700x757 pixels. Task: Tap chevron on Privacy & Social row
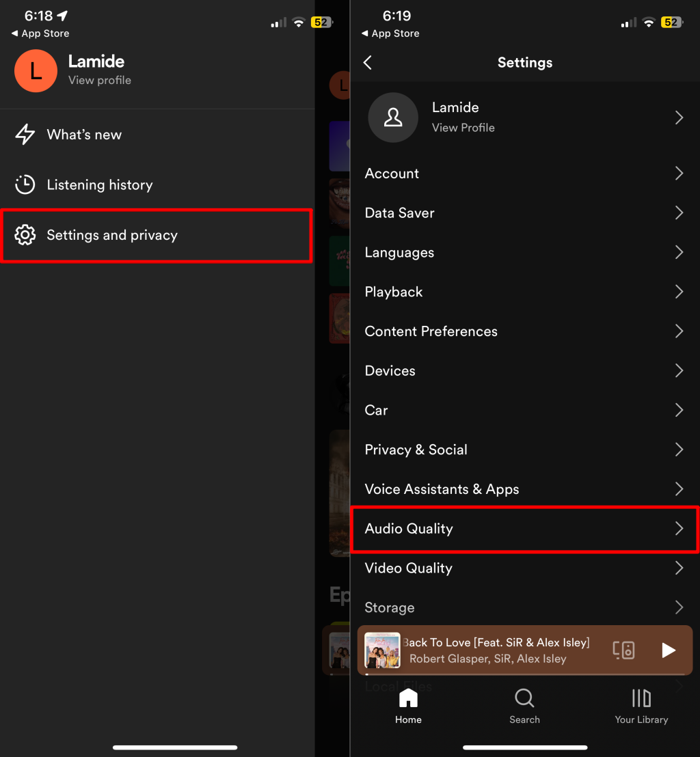pos(679,450)
